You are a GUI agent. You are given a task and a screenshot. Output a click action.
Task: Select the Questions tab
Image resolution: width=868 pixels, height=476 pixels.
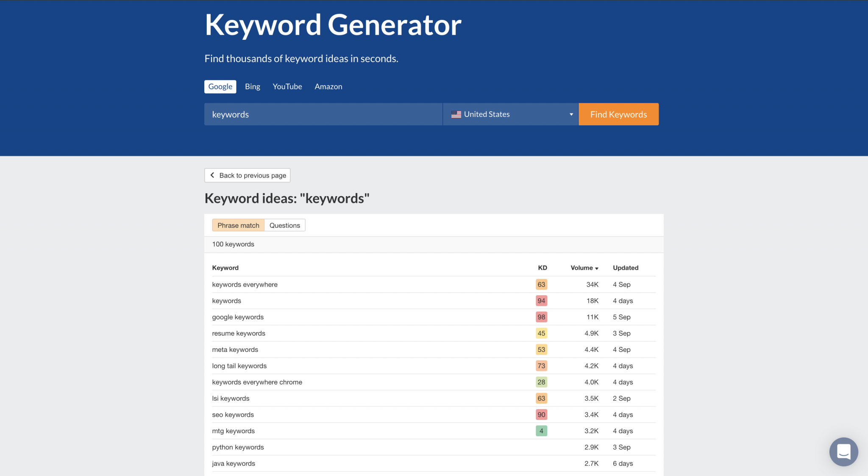click(285, 225)
